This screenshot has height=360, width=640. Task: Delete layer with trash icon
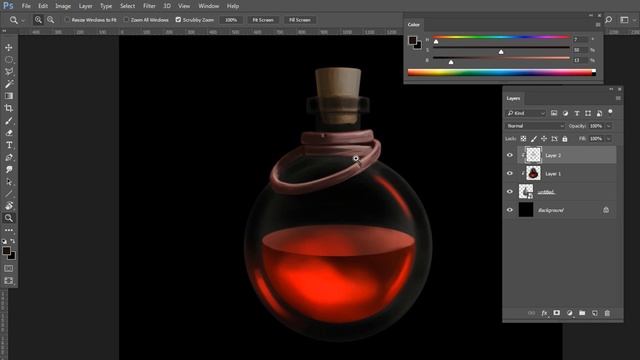pyautogui.click(x=607, y=313)
